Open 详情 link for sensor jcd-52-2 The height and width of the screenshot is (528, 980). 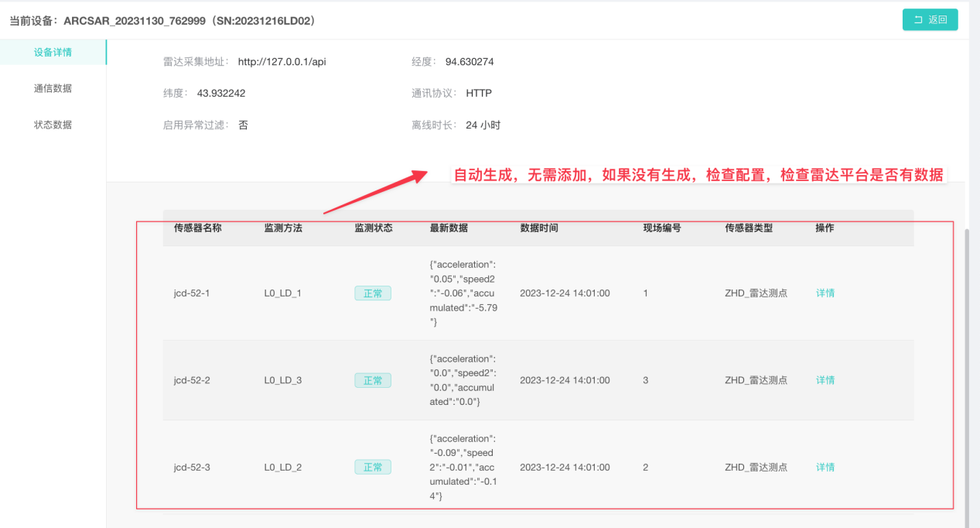825,380
